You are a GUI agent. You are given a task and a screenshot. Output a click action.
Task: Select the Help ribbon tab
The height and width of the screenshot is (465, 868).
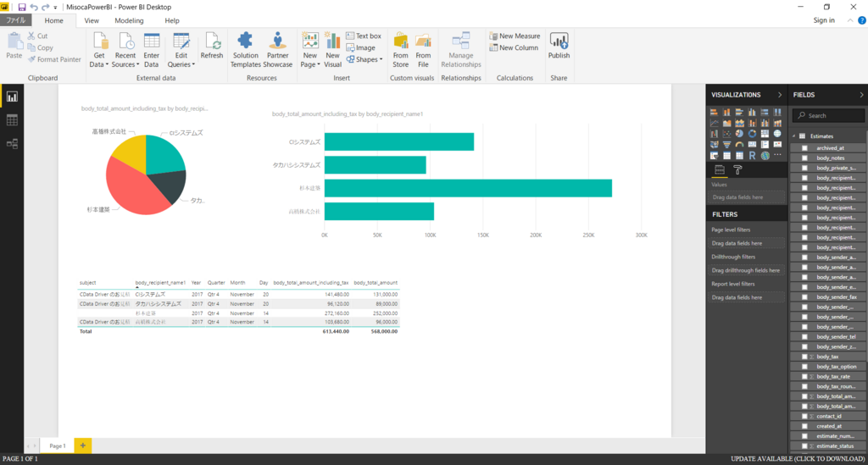171,20
